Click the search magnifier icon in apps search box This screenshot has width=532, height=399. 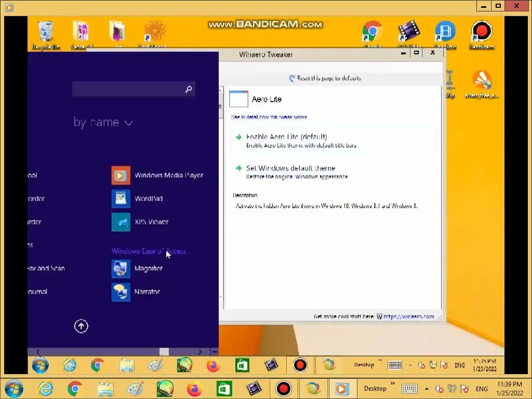188,89
